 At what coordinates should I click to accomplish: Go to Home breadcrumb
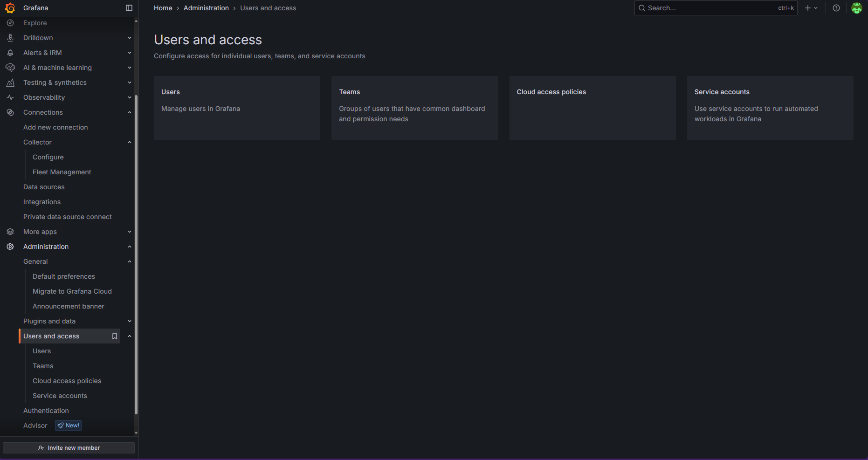click(163, 8)
